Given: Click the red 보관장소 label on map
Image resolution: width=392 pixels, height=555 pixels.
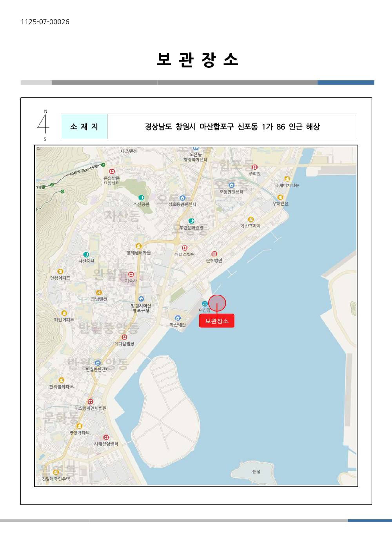Looking at the screenshot, I should tap(217, 321).
